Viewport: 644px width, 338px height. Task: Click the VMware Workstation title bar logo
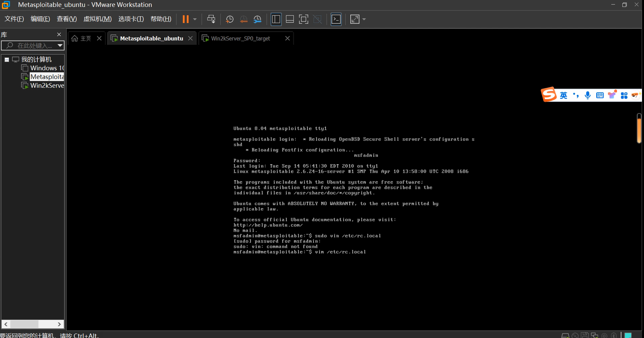[x=5, y=5]
